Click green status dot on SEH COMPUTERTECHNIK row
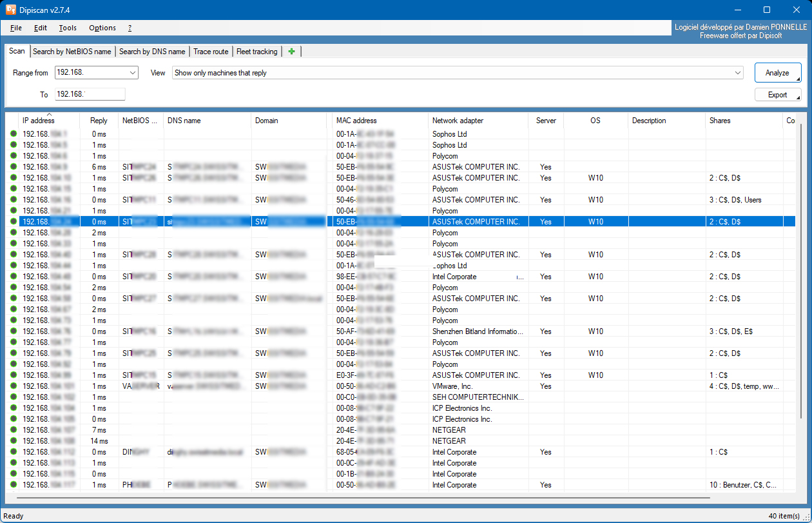The height and width of the screenshot is (523, 812). point(14,397)
